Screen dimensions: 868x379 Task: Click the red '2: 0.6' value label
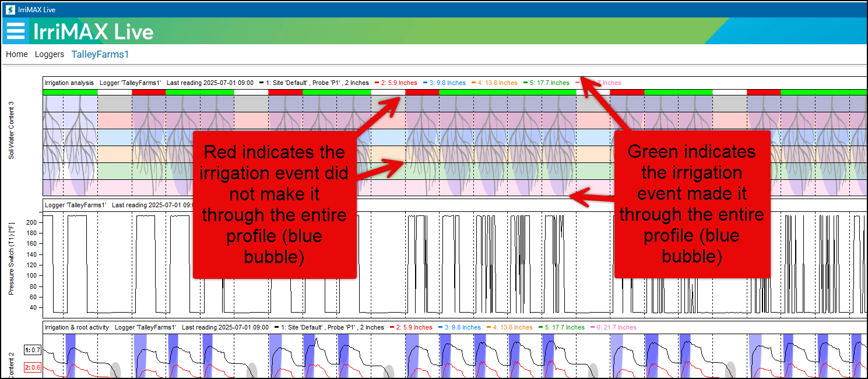[32, 367]
